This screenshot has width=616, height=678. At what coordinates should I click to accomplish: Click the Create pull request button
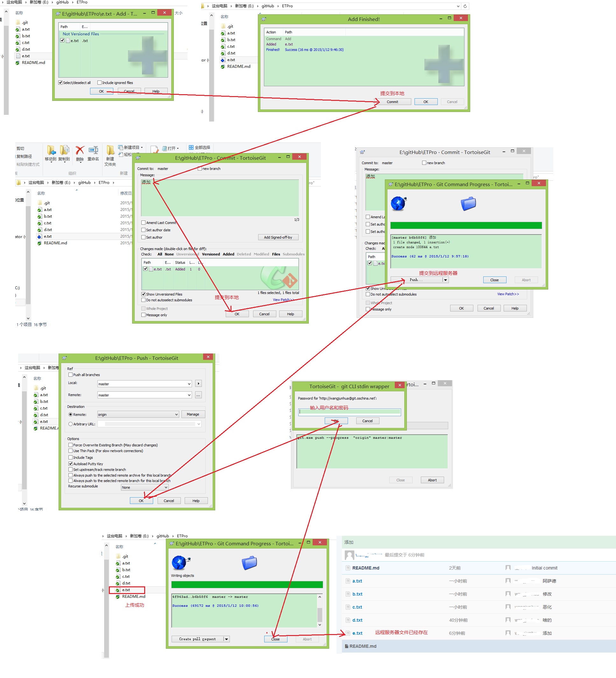pos(197,639)
